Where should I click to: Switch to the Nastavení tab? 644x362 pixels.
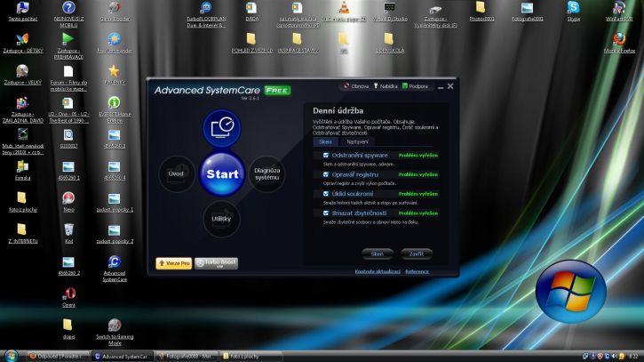(357, 141)
